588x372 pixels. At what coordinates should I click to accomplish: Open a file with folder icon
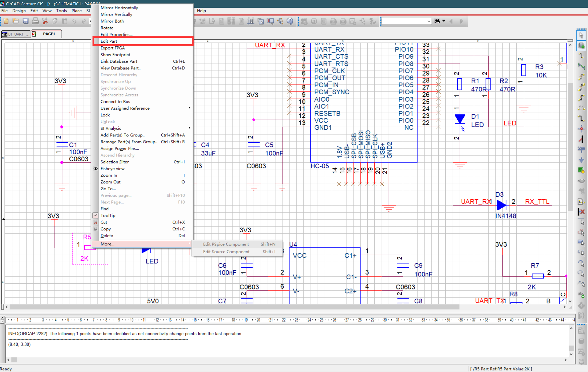pyautogui.click(x=16, y=21)
